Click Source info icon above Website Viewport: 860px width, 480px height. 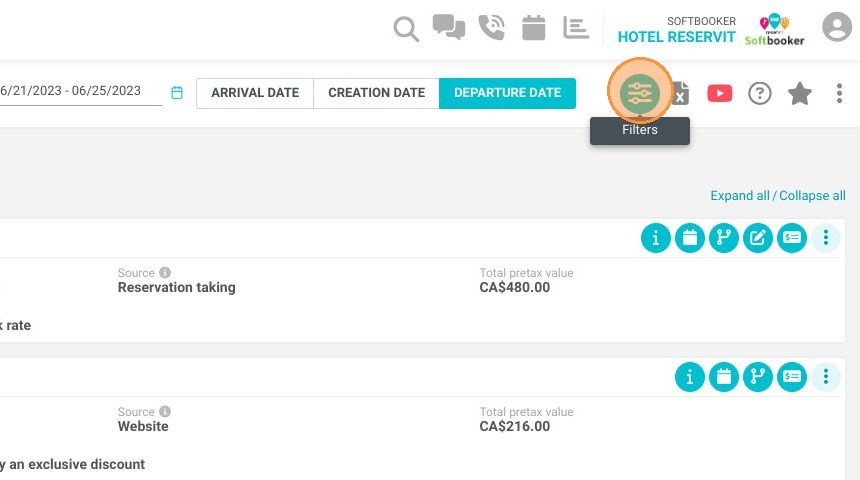(165, 411)
